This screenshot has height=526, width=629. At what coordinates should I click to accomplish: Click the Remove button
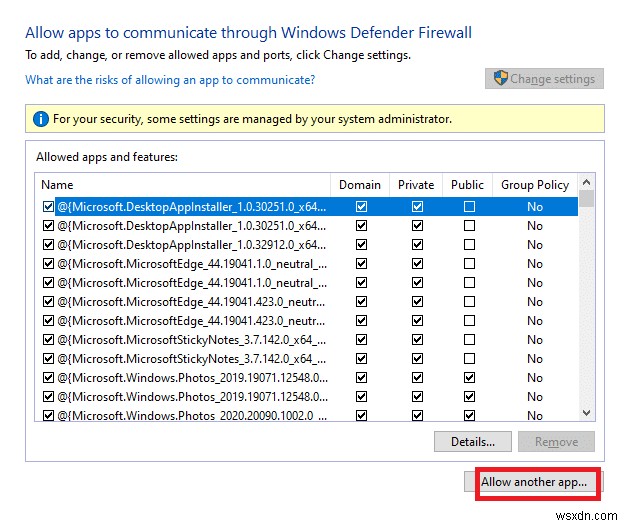coord(556,442)
